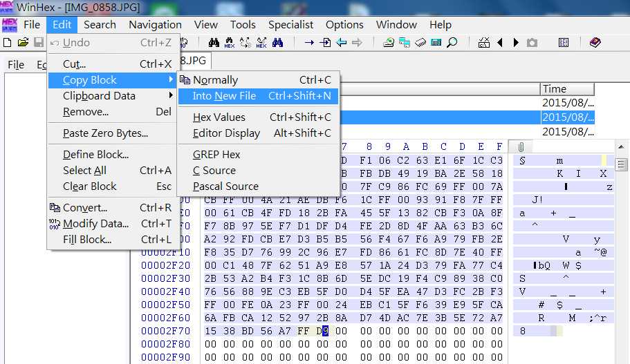The height and width of the screenshot is (364, 630).
Task: Click the camera snapshot icon
Action: [x=532, y=42]
